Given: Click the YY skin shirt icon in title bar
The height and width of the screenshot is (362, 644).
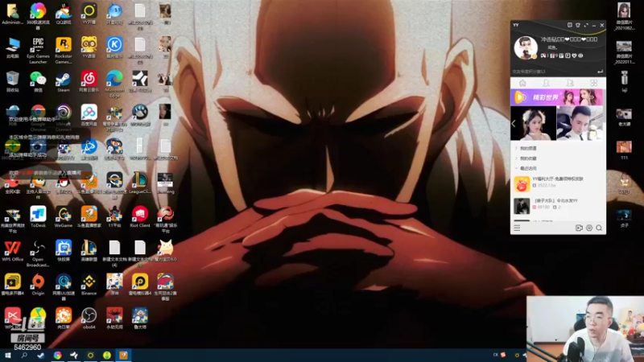Looking at the screenshot, I should (578, 25).
